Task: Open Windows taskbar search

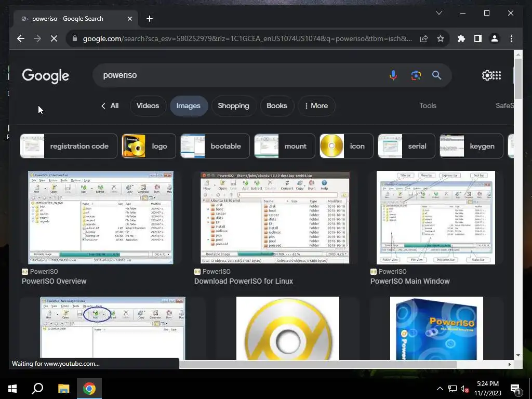Action: tap(37, 389)
